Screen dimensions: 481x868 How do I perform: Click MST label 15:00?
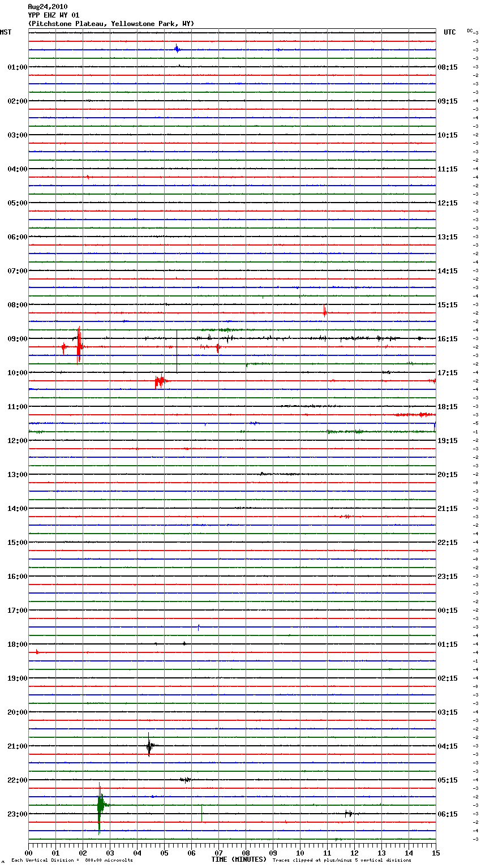coord(18,543)
